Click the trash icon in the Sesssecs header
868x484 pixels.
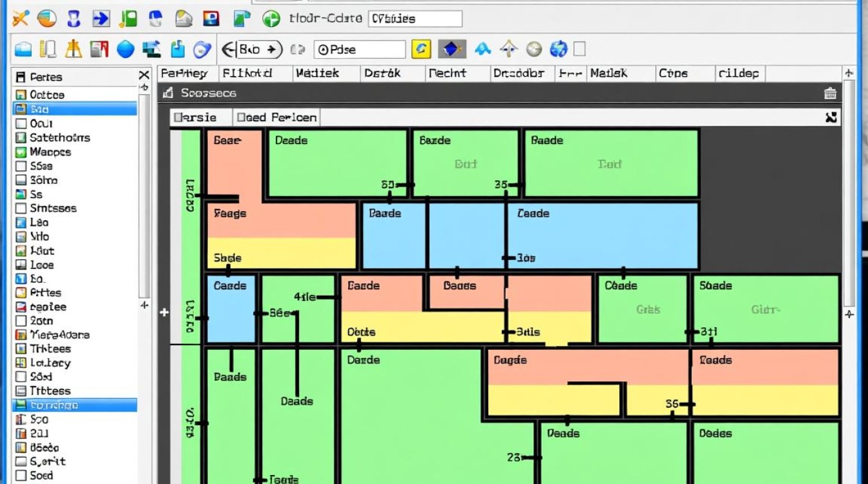point(831,93)
